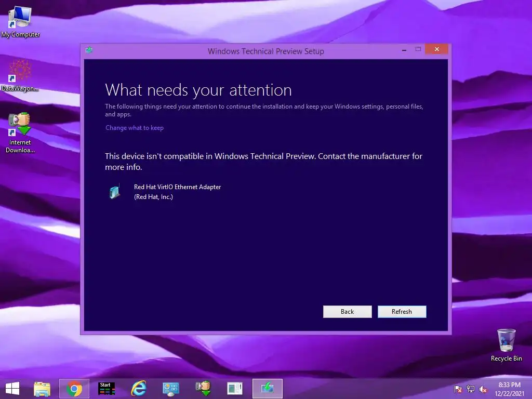532x399 pixels.
Task: Select Red Hat VirtIO Ethernet Adapter text
Action: [178, 187]
